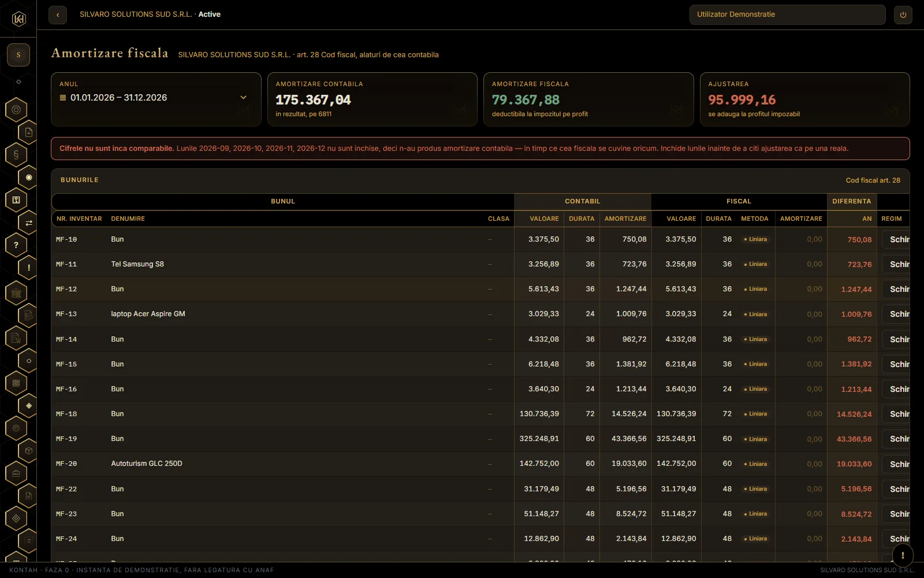Click the MF-24 value 12.862,90 in Contabil
This screenshot has height=578, width=924.
tap(541, 539)
